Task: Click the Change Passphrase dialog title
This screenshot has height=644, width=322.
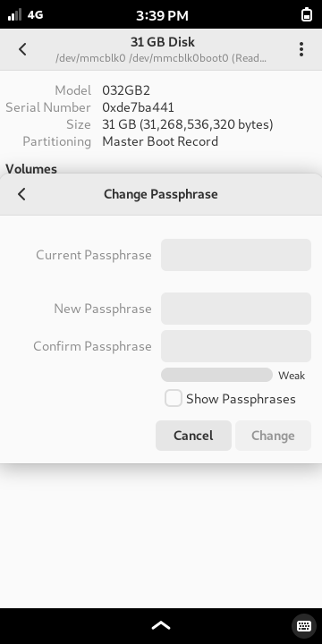Action: tap(161, 194)
